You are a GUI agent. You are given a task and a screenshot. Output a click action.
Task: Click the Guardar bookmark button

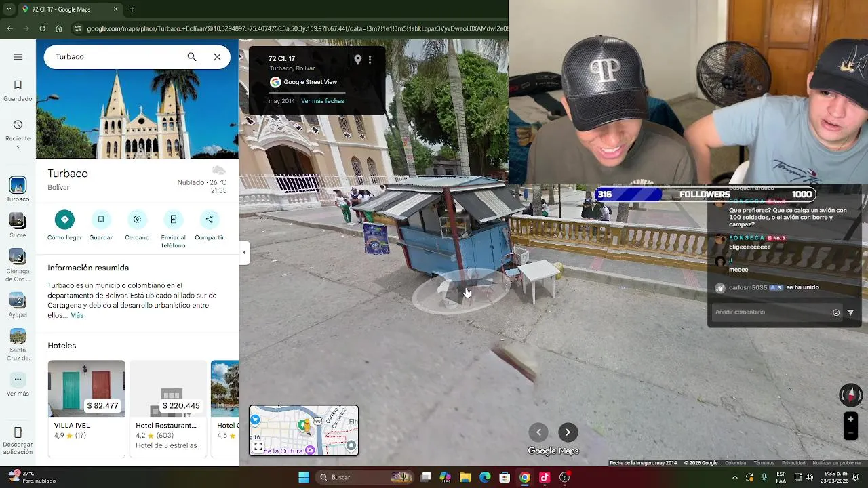100,226
